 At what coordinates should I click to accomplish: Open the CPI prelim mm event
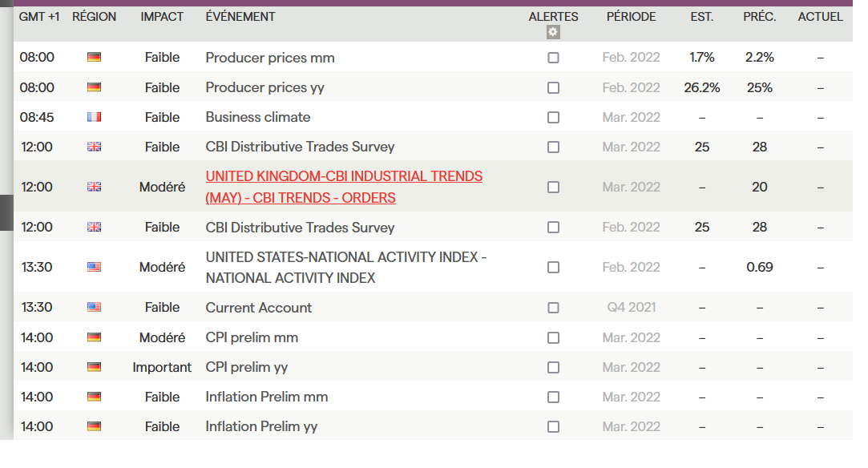252,337
